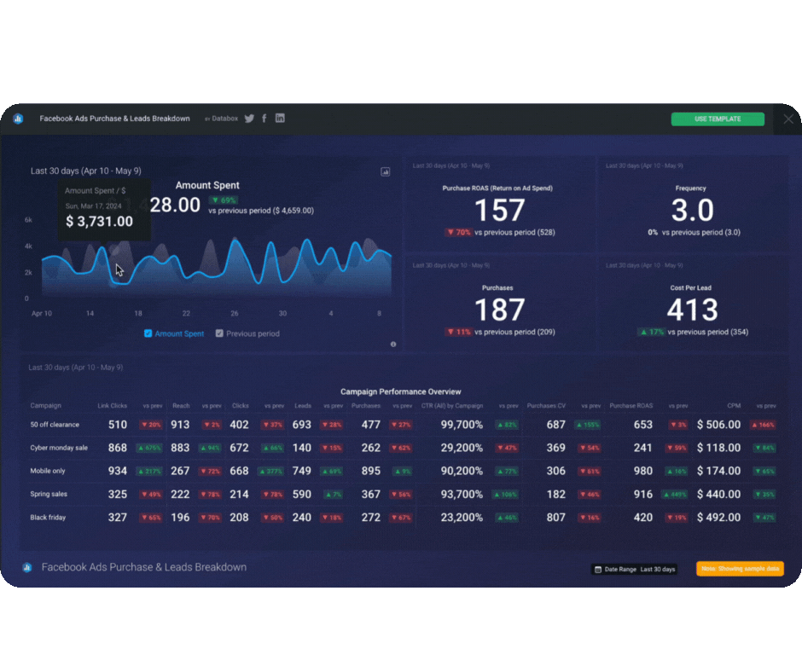Click the Purchase ROAS column header
This screenshot has height=672, width=802.
(631, 406)
